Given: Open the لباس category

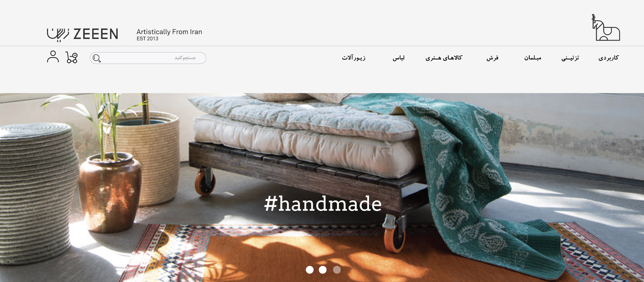Looking at the screenshot, I should tap(398, 58).
